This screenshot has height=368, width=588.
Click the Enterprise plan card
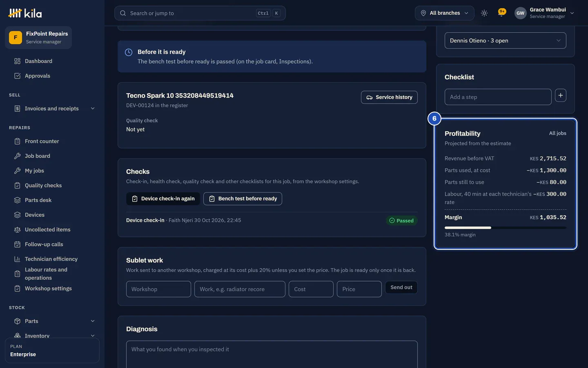pyautogui.click(x=52, y=350)
